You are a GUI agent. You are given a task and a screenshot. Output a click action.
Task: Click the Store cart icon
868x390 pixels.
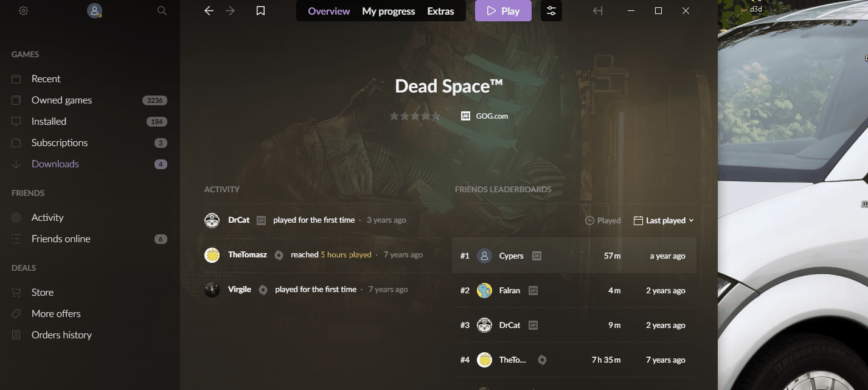tap(16, 292)
